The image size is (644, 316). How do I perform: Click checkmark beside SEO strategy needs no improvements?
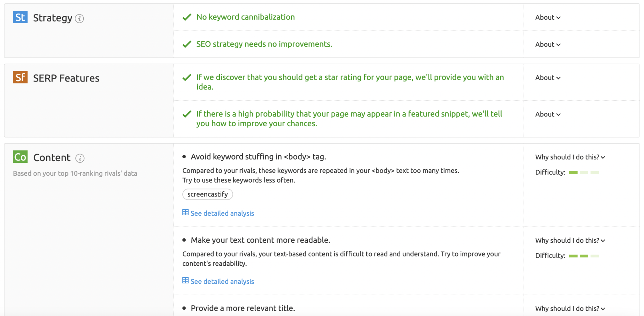tap(187, 44)
